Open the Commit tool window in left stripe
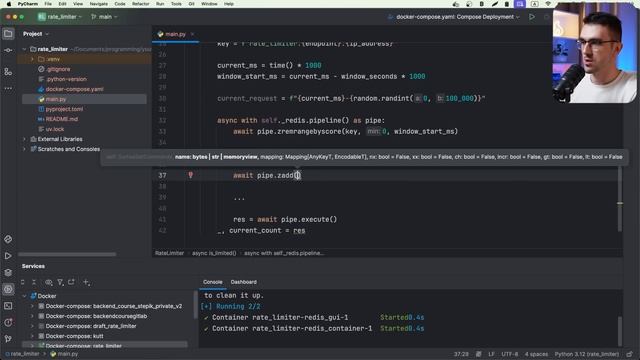The image size is (640, 360). tap(8, 50)
